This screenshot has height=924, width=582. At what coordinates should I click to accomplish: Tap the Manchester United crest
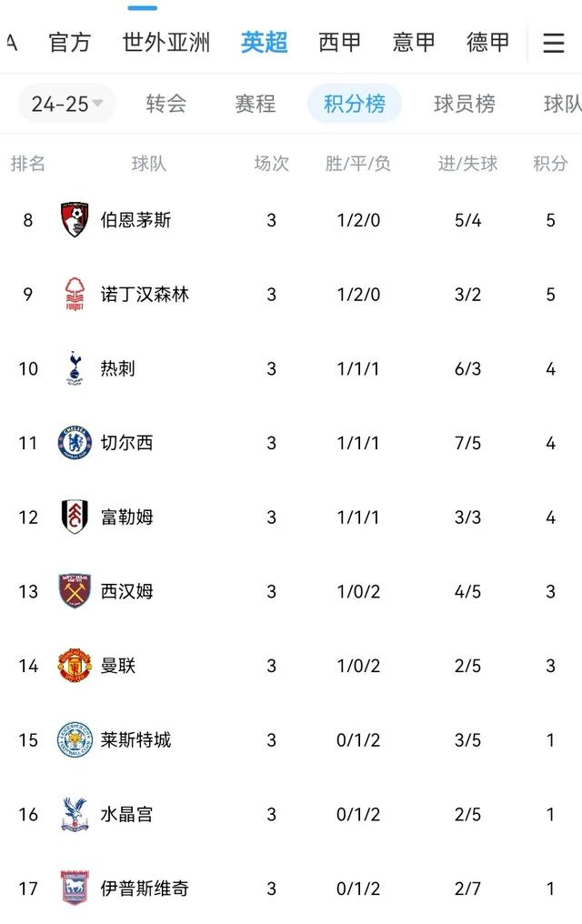pyautogui.click(x=75, y=666)
